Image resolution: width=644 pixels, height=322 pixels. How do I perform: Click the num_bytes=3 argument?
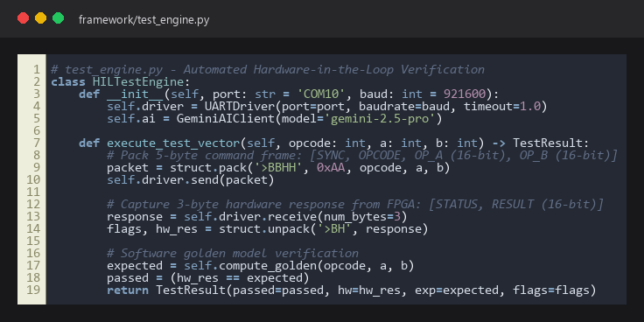tap(362, 216)
